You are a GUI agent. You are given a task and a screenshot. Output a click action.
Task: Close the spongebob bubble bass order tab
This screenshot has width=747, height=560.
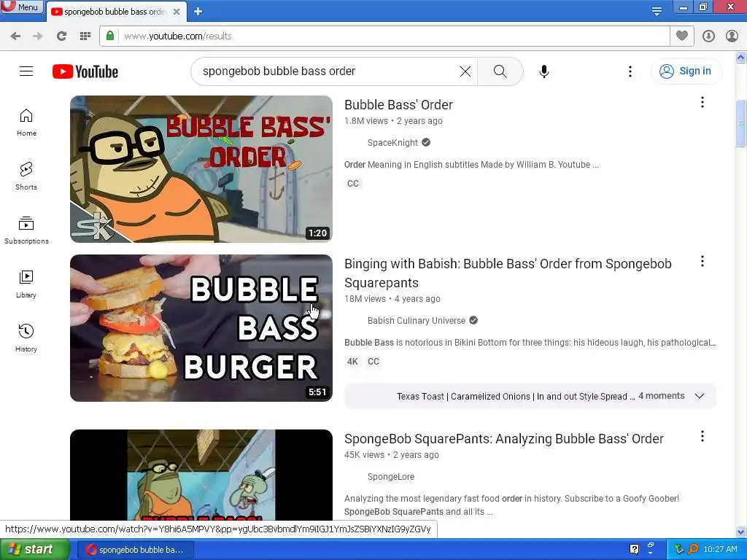[177, 12]
